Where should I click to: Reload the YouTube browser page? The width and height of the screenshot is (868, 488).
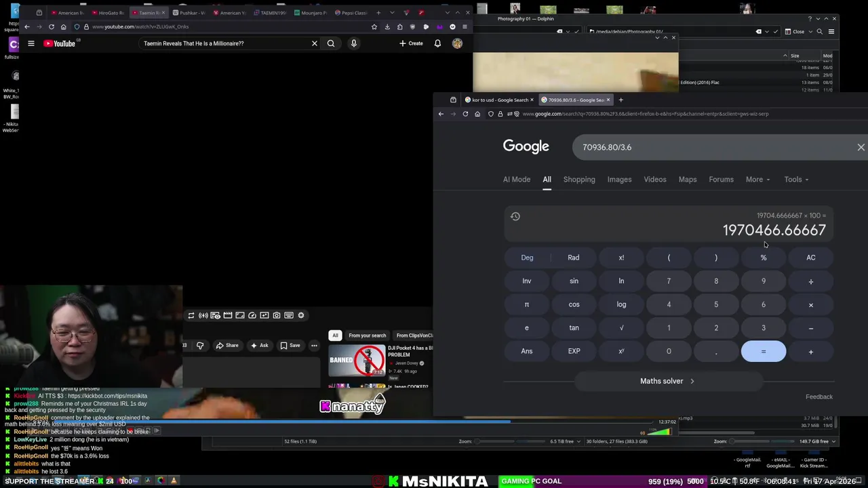point(51,26)
